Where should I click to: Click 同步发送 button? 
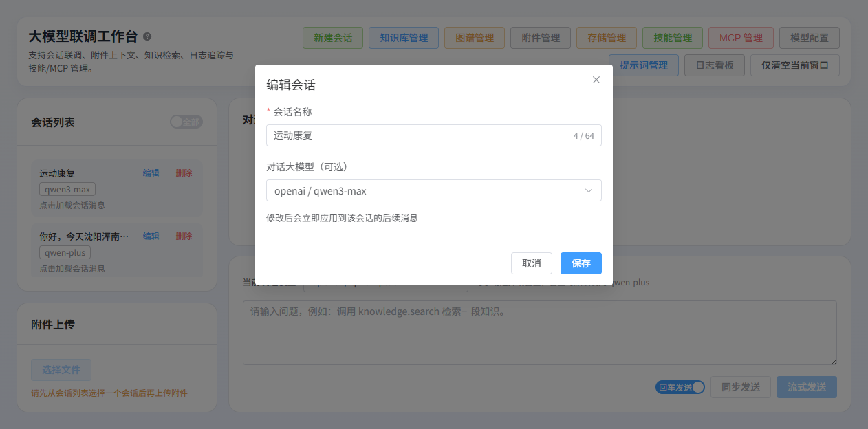tap(741, 387)
